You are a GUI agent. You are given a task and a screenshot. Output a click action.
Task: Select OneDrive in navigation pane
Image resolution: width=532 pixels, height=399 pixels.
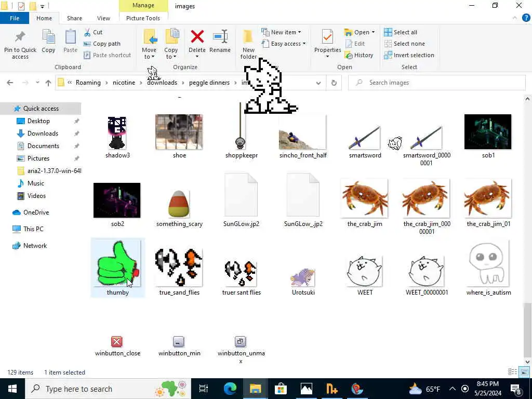click(x=36, y=212)
